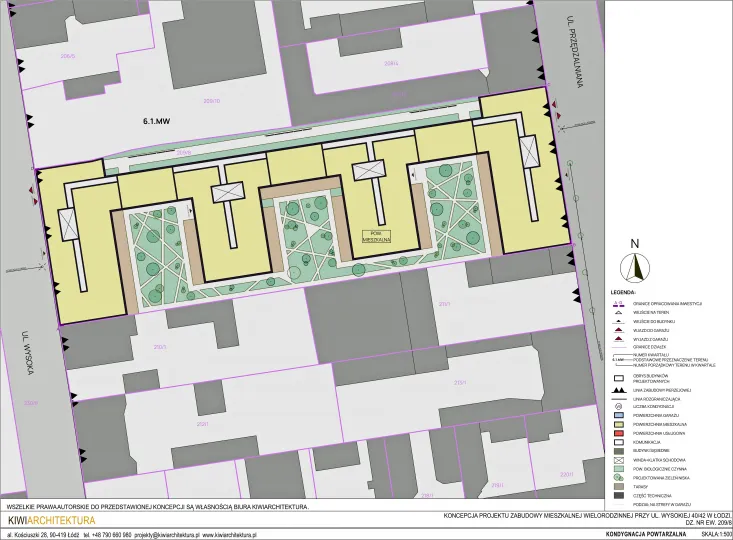Pick the blue 'Powierzchnia garażu' swatch
This screenshot has height=540, width=733.
619,413
